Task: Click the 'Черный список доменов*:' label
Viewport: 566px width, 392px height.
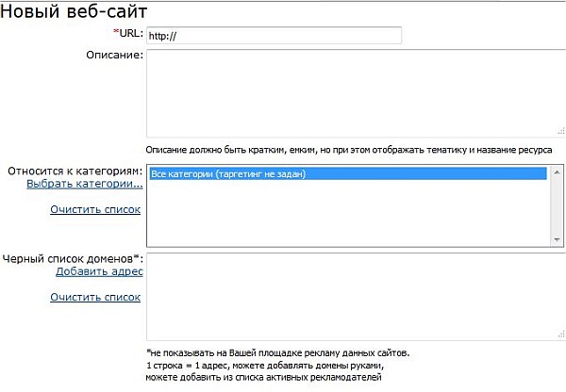Action: (x=73, y=258)
